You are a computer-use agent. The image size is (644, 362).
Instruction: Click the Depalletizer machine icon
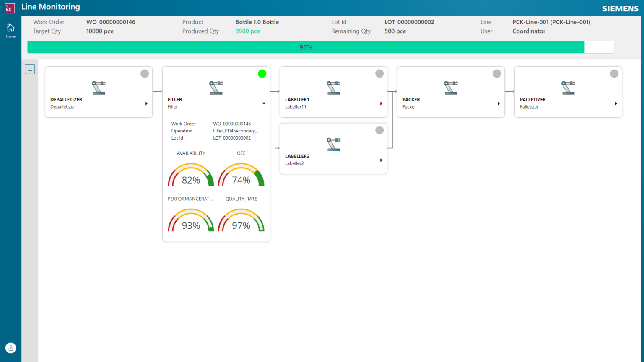click(x=99, y=87)
